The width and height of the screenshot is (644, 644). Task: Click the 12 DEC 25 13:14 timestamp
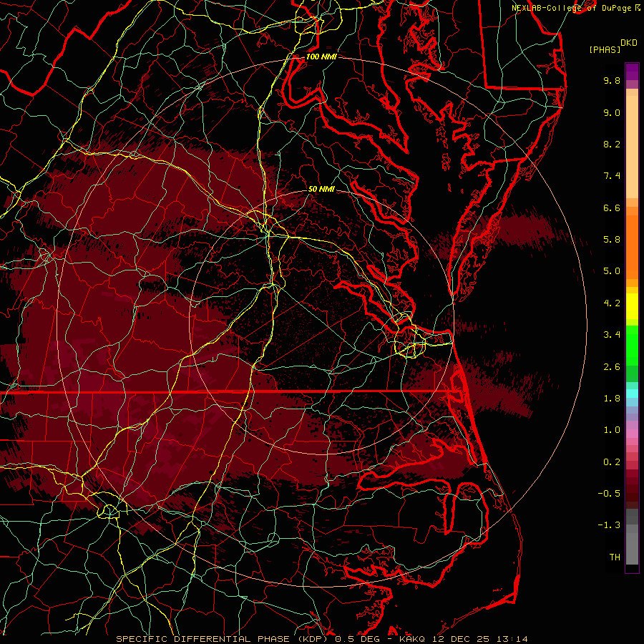click(x=479, y=639)
